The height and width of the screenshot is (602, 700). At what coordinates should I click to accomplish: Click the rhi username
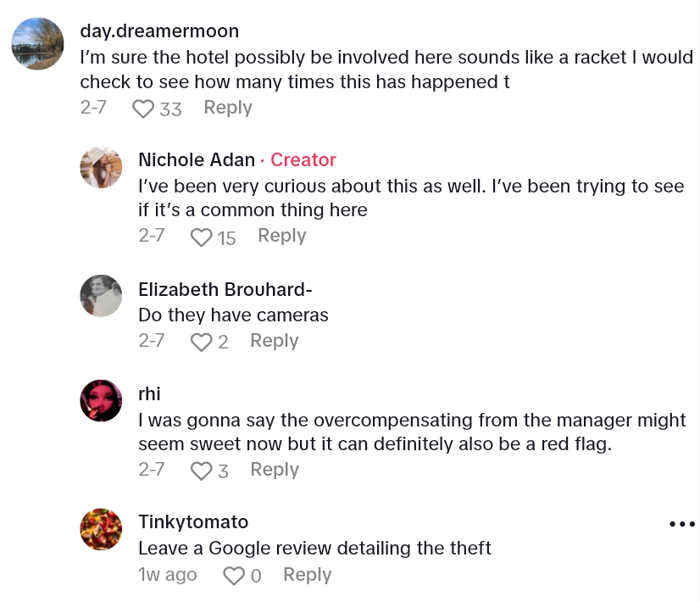point(149,393)
